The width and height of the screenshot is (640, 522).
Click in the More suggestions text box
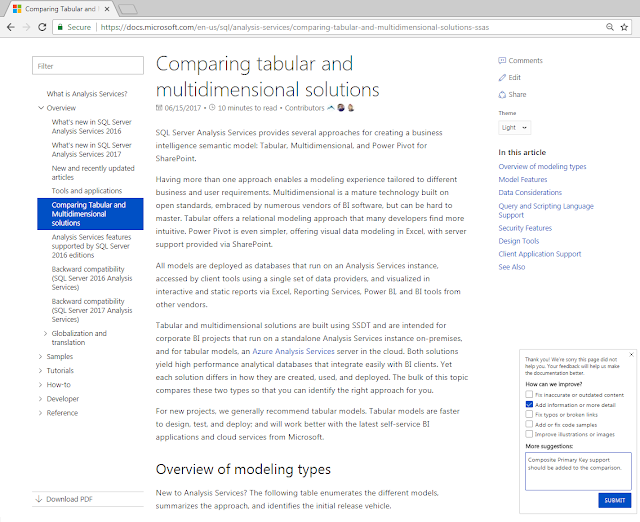coord(578,471)
